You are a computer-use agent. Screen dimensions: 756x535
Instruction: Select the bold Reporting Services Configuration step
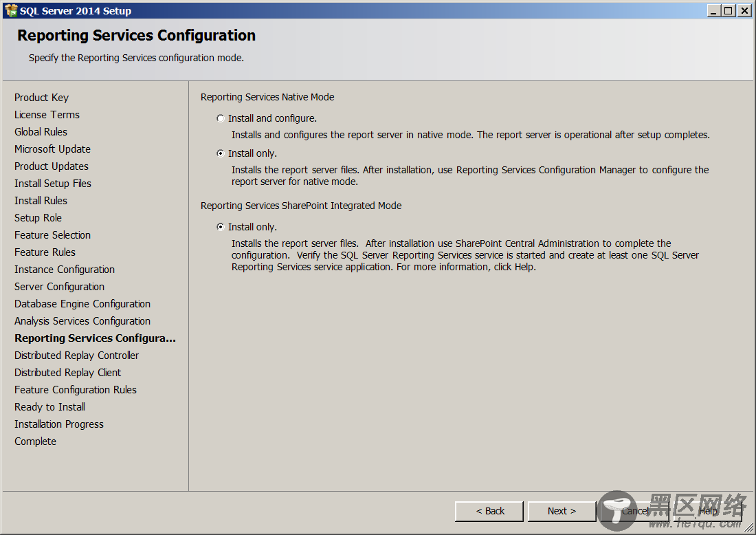tap(95, 338)
